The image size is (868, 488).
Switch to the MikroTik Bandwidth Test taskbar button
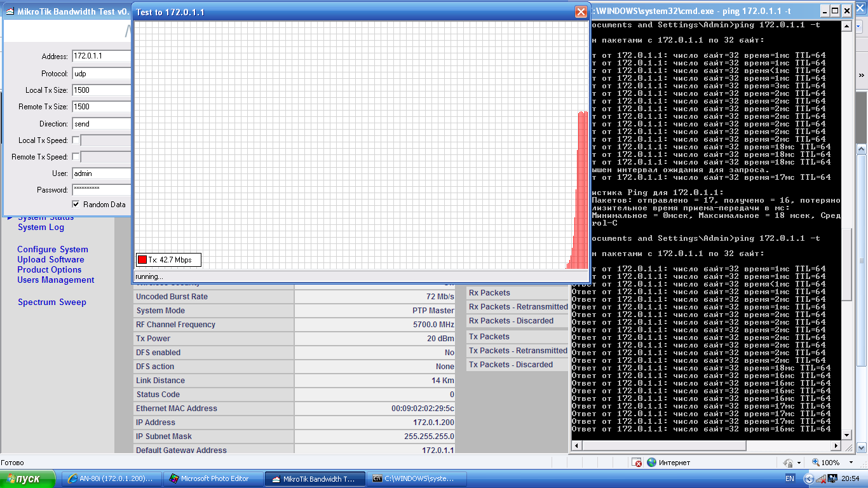click(315, 478)
